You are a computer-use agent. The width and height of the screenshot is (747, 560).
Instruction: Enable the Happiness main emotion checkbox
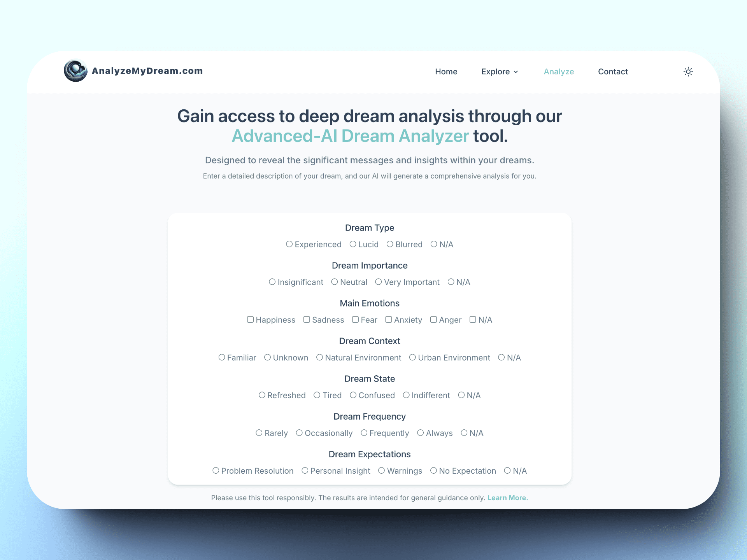pyautogui.click(x=250, y=319)
